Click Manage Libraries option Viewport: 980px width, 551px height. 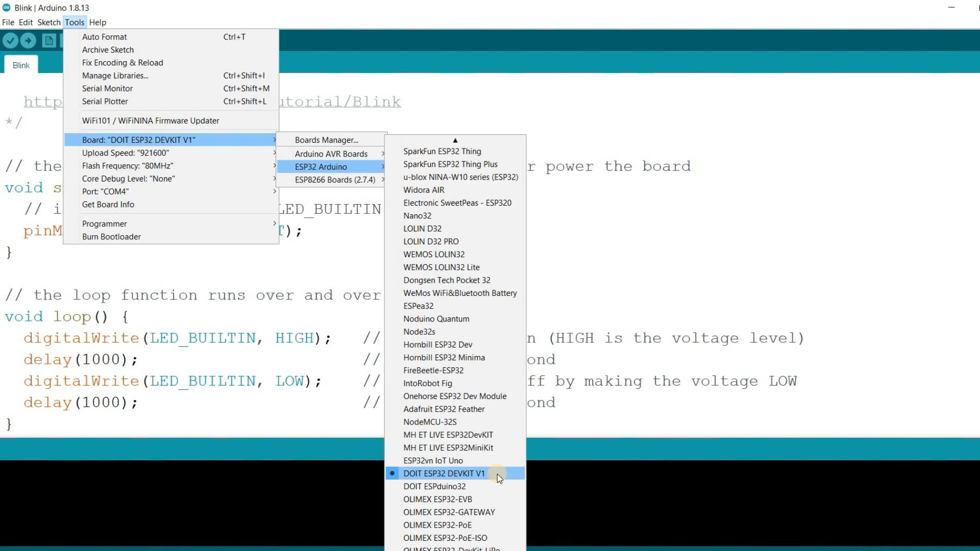pos(114,76)
